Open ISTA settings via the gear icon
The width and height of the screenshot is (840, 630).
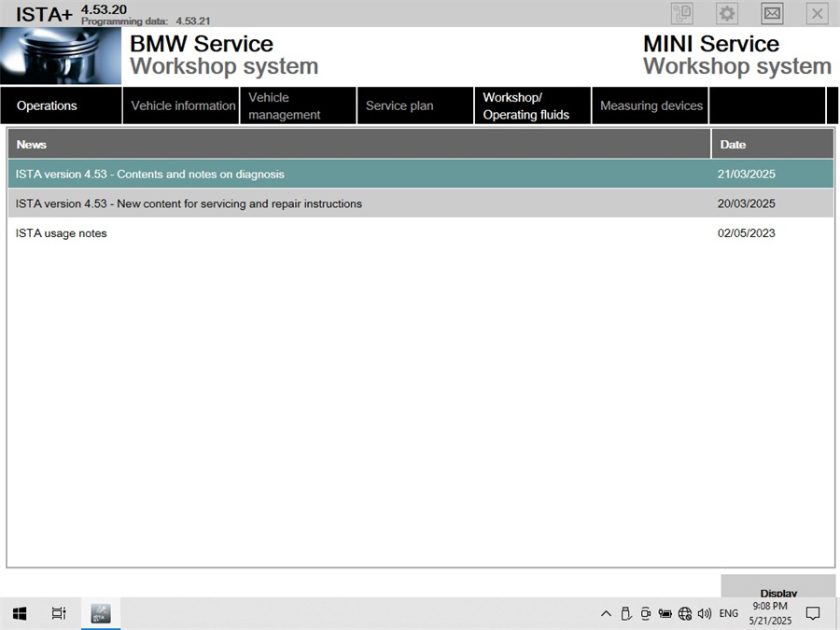coord(726,13)
